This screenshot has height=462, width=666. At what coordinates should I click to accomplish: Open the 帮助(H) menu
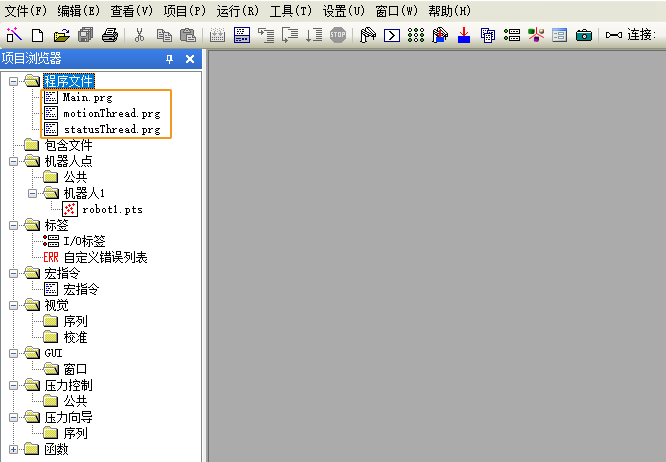450,11
